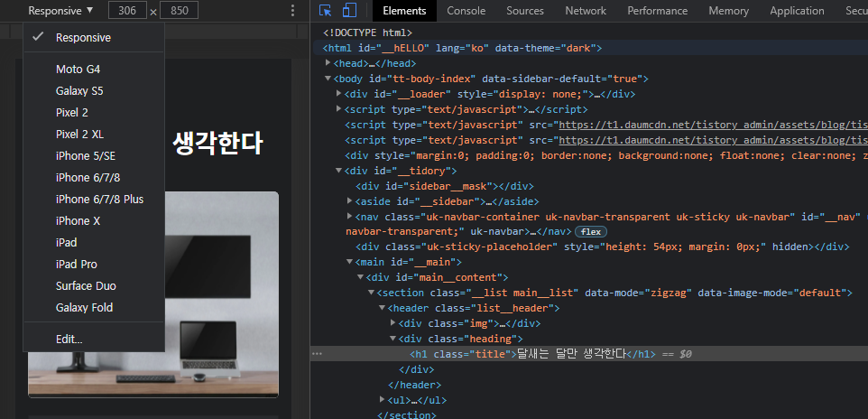
Task: Open the Sources tab
Action: pos(525,11)
